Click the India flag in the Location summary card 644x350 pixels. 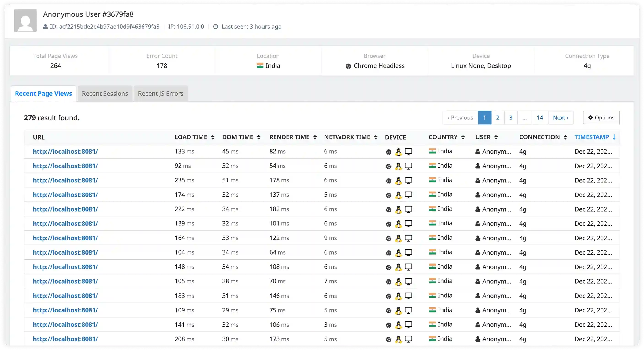(260, 66)
